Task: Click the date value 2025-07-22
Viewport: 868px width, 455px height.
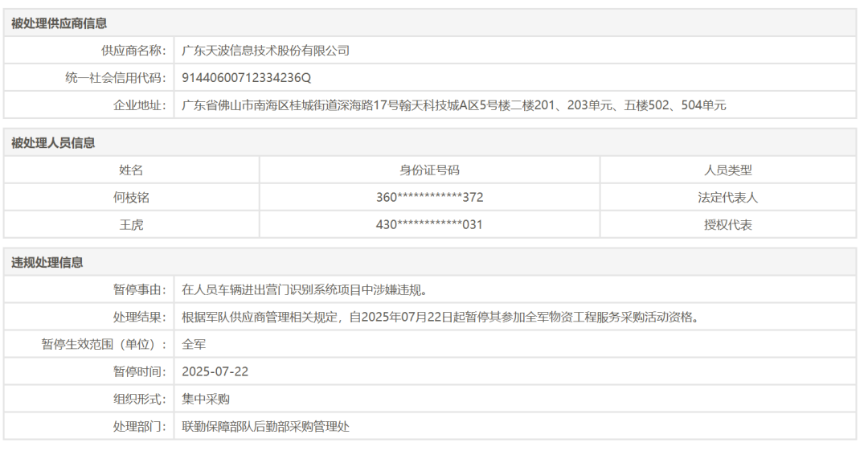Action: (x=215, y=371)
